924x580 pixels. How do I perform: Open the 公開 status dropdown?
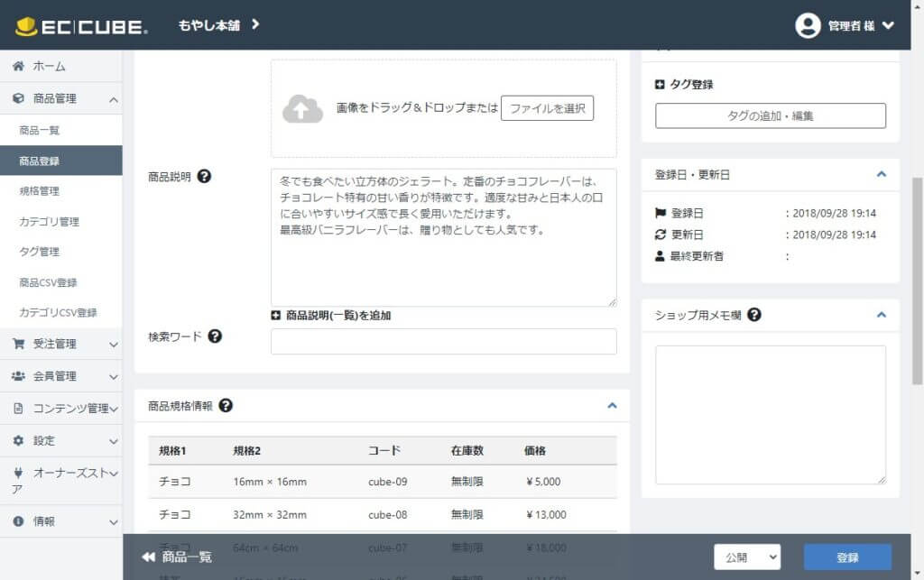[746, 557]
